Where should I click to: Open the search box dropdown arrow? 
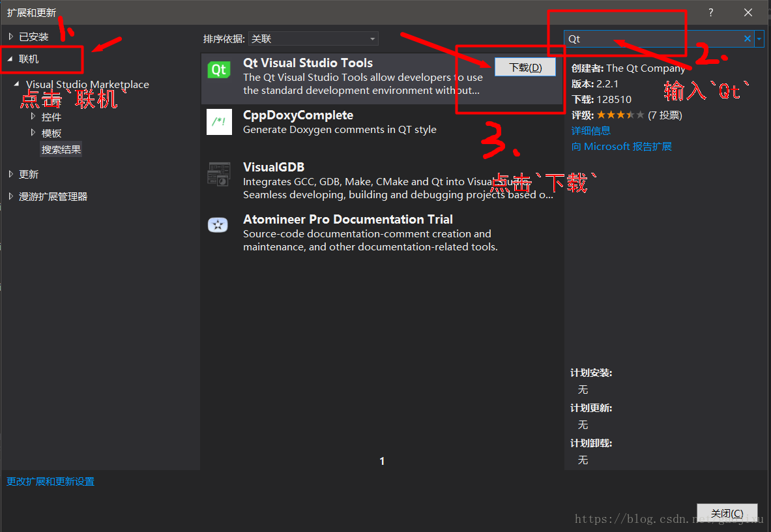pyautogui.click(x=759, y=38)
